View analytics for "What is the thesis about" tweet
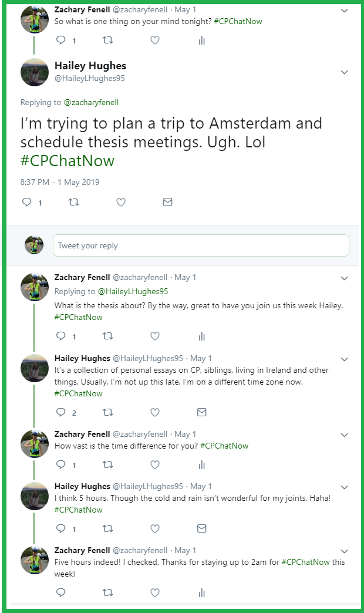Screen dimensions: 364x613 (x=201, y=336)
